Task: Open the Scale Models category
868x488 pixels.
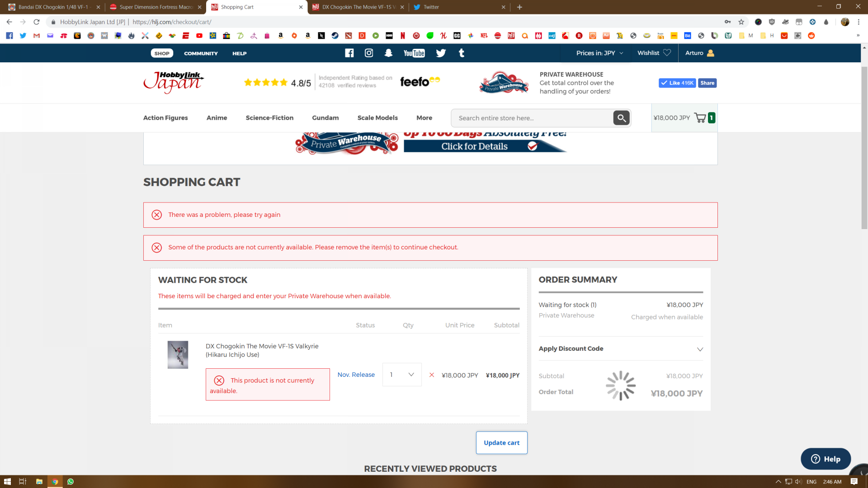Action: click(377, 117)
